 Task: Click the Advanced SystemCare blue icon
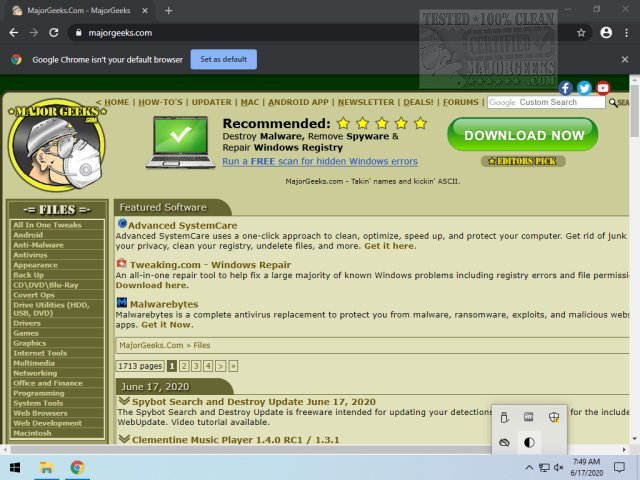click(x=122, y=224)
